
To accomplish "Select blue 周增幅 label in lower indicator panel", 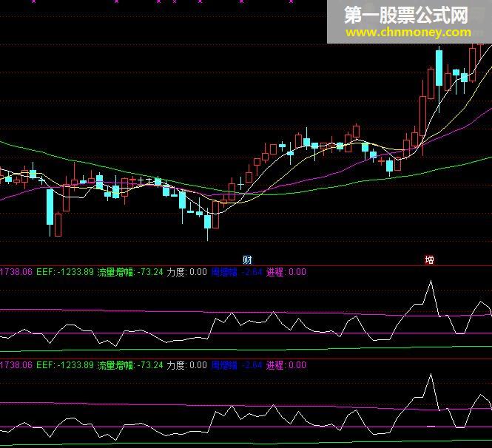I will (224, 365).
